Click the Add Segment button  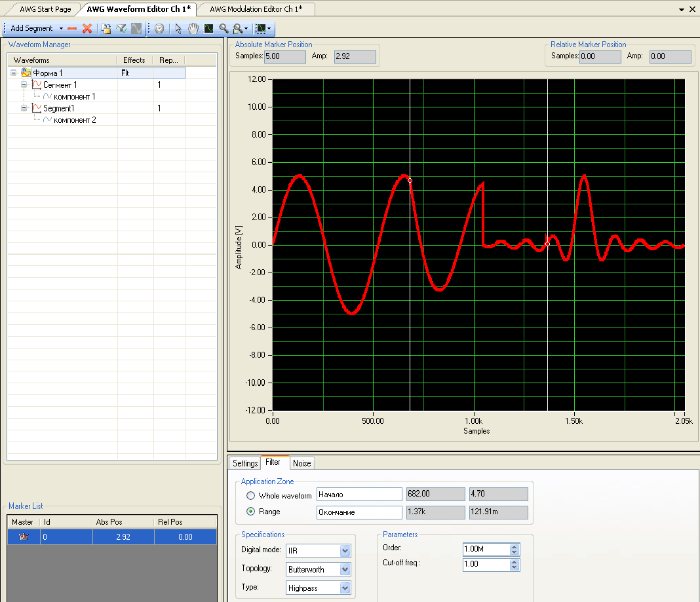click(x=31, y=29)
